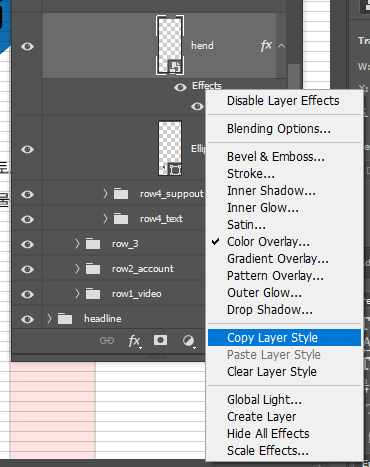Open Global Light settings
370x467 pixels.
point(284,400)
